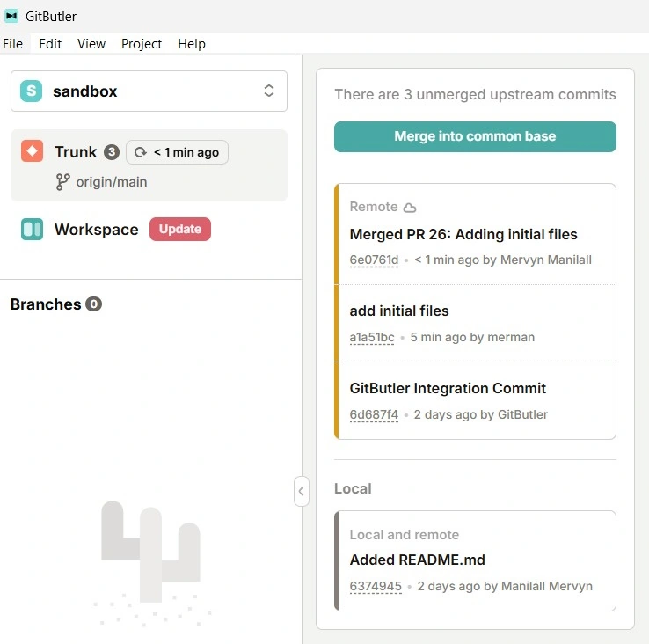The height and width of the screenshot is (644, 649).
Task: Click the '2 days ago by Manilall Mervyn' text
Action: coord(505,587)
